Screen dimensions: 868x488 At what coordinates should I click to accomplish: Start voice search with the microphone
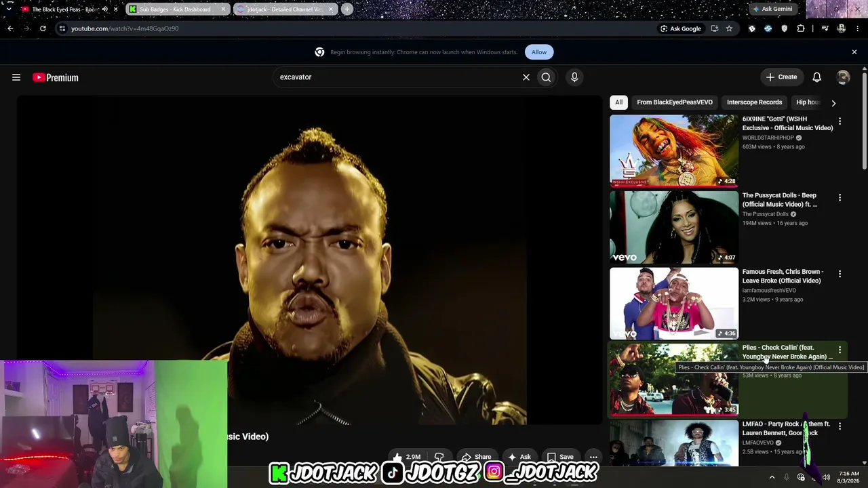click(x=574, y=77)
